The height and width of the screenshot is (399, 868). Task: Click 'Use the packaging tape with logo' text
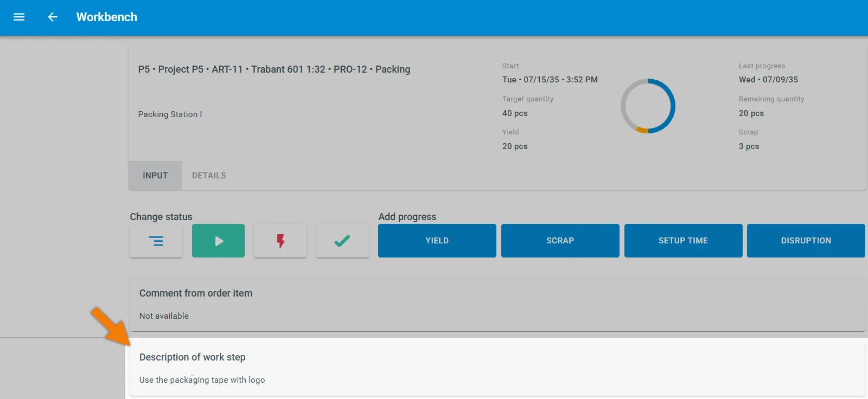point(202,380)
